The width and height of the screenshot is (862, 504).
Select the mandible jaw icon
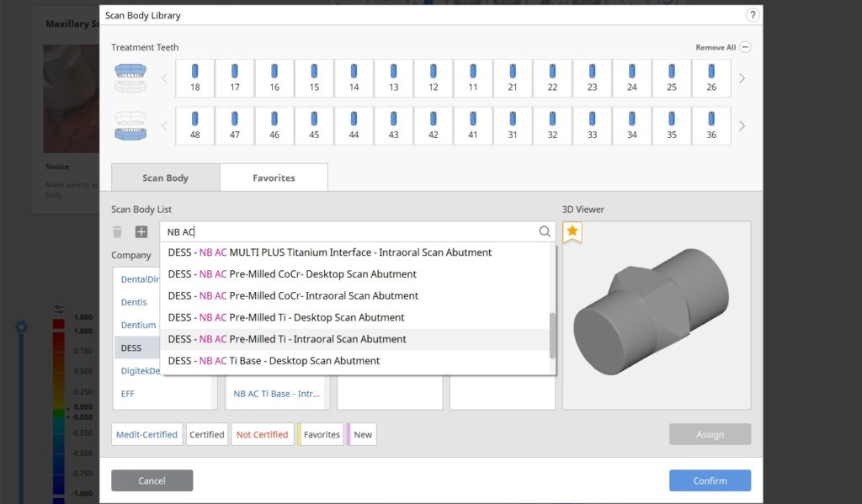pyautogui.click(x=130, y=126)
